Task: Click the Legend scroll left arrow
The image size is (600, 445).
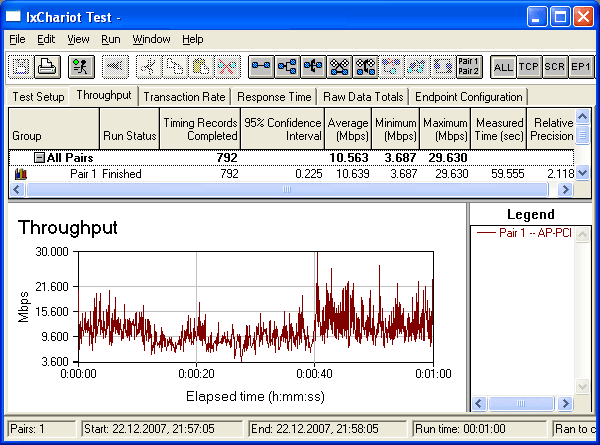Action: point(479,403)
